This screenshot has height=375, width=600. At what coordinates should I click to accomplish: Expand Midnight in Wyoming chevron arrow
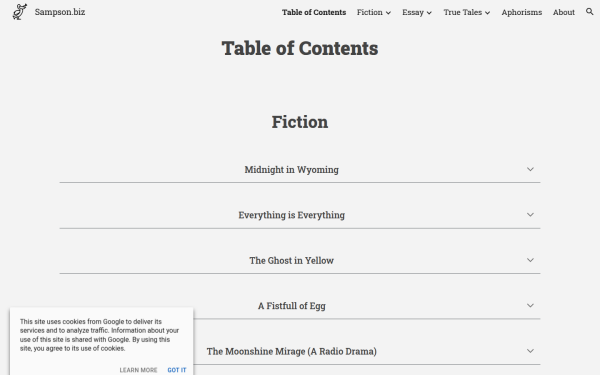coord(530,169)
